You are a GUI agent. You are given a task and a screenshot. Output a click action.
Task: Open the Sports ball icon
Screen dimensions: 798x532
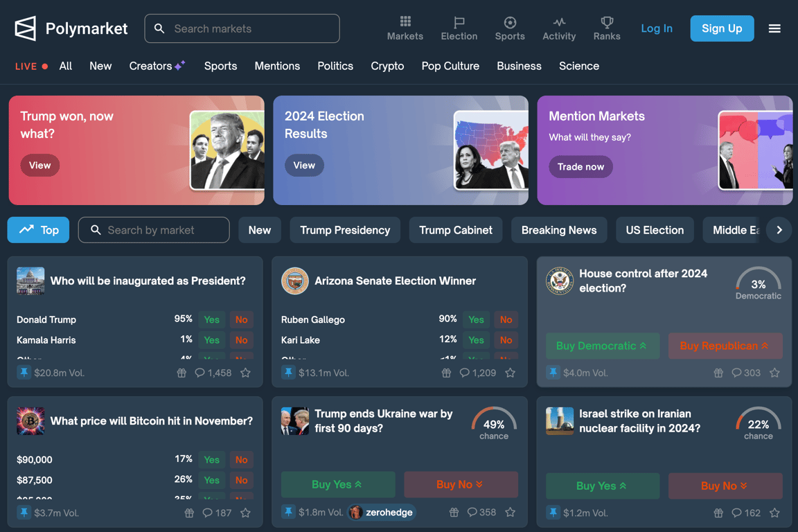tap(510, 22)
